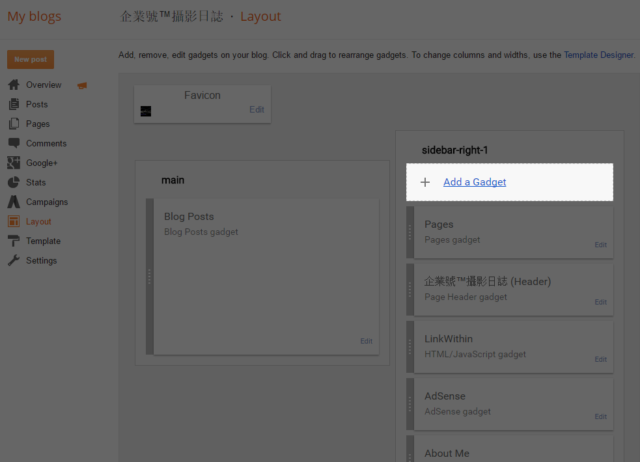
Task: Click the New post button
Action: [x=30, y=60]
